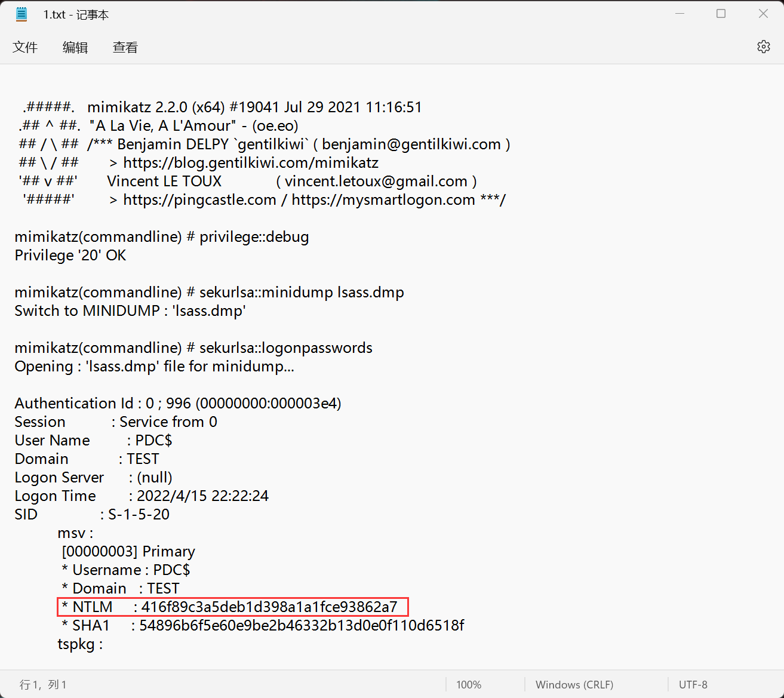This screenshot has width=784, height=698.
Task: Click the Authentication Id line
Action: [178, 403]
